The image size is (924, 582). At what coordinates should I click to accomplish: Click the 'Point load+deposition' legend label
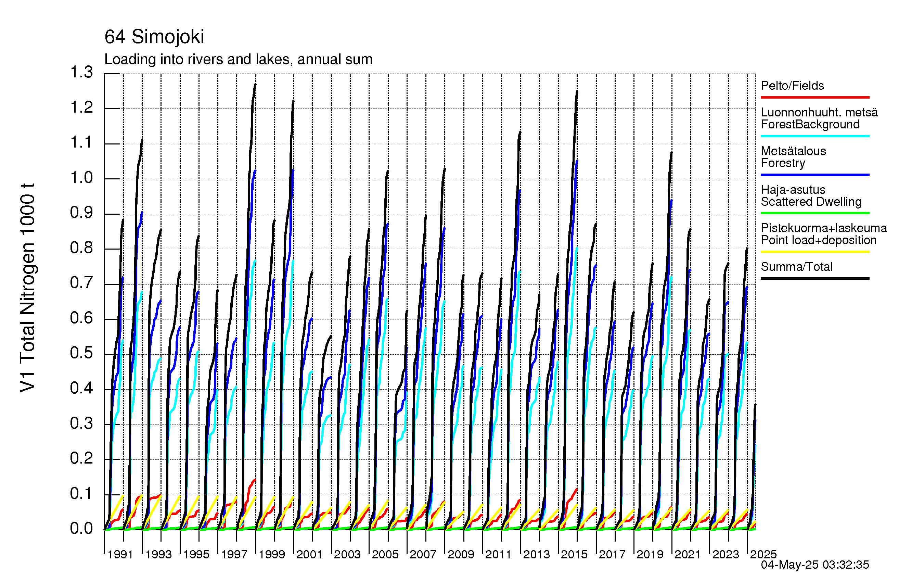click(x=819, y=240)
